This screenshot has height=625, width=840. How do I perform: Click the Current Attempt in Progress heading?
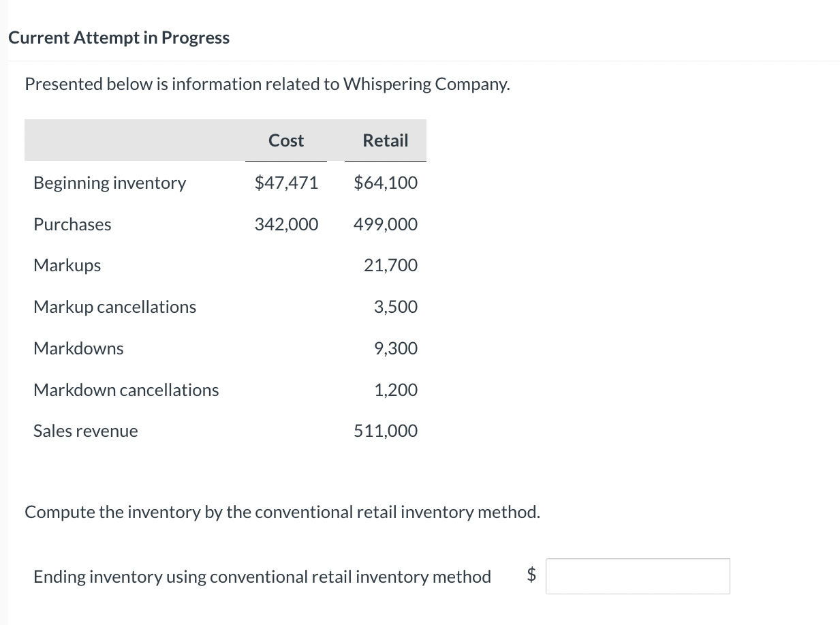(x=119, y=37)
